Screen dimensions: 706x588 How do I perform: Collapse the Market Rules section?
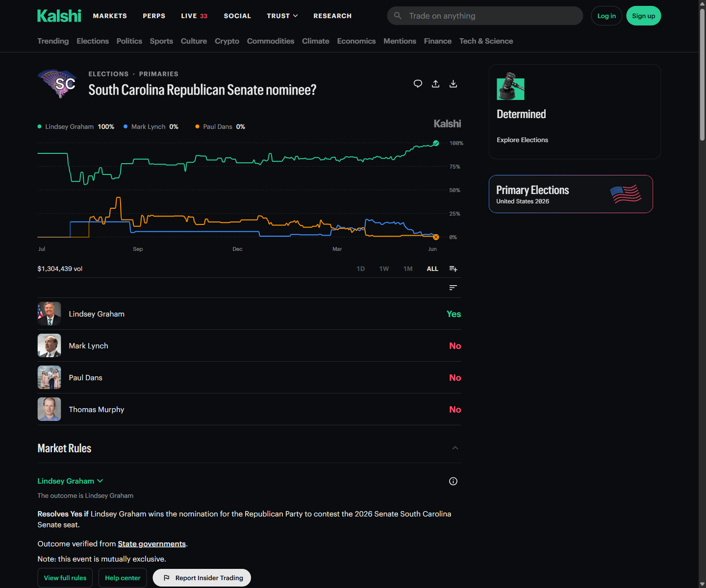[455, 448]
